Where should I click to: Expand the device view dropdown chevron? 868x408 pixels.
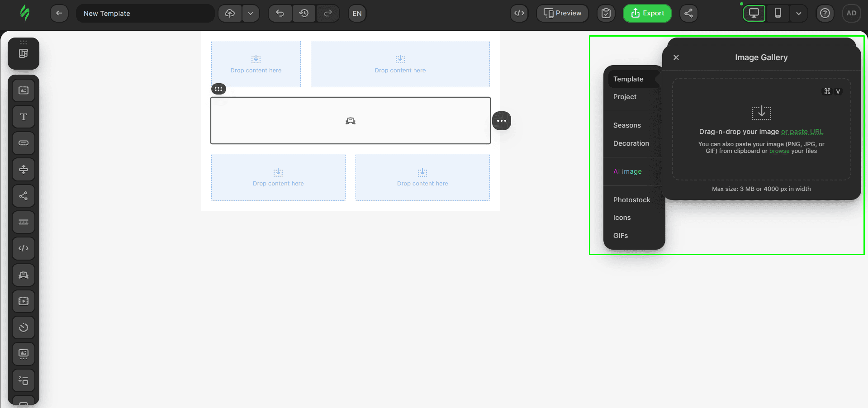798,13
